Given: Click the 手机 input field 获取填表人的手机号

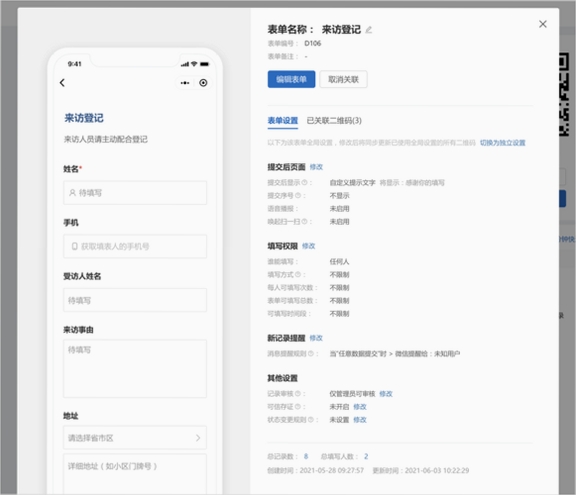Looking at the screenshot, I should pyautogui.click(x=135, y=246).
